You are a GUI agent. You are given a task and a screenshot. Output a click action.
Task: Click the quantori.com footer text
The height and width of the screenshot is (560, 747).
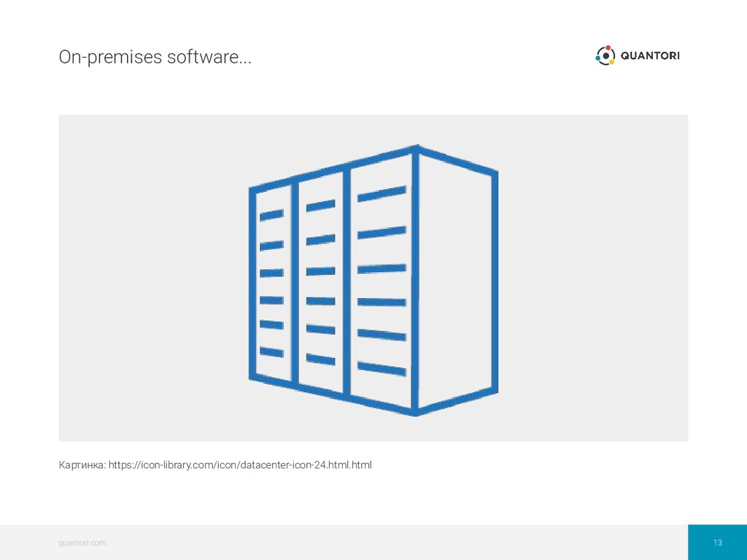[x=82, y=542]
